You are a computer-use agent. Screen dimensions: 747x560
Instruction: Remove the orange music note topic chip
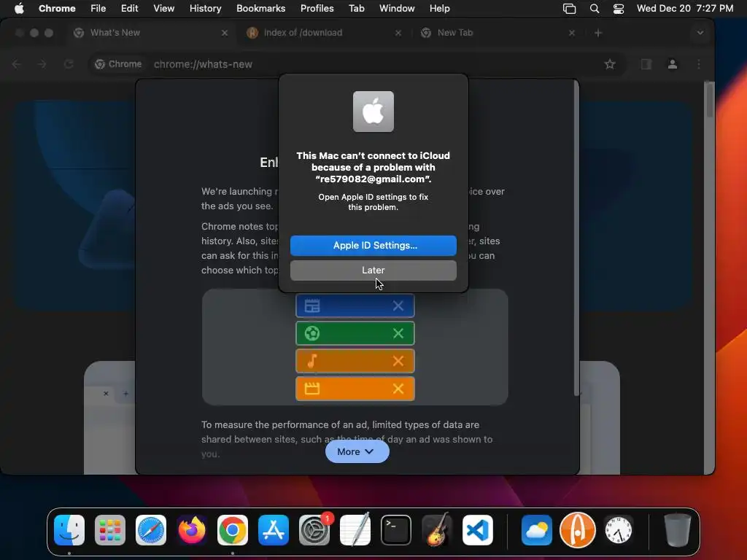coord(398,361)
